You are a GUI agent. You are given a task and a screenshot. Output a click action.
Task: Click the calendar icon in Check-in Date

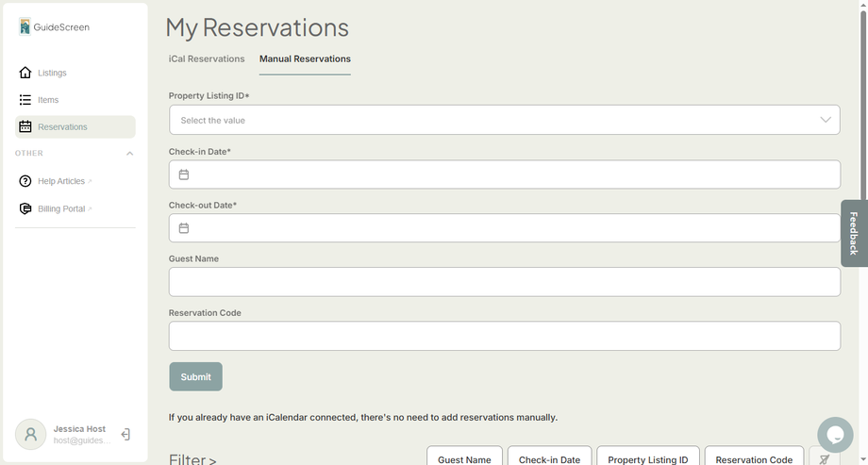tap(184, 174)
